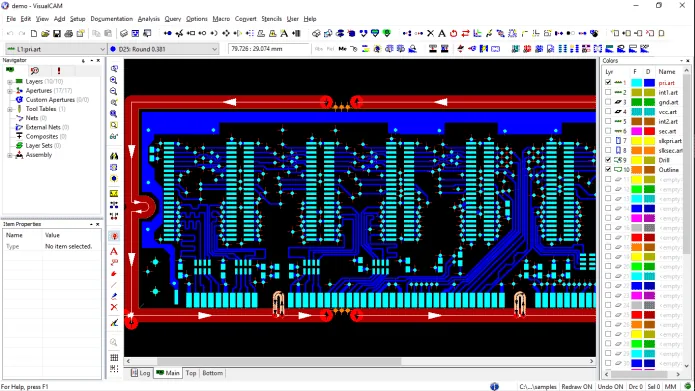Select the Zoom In magnifier tool

[114, 80]
